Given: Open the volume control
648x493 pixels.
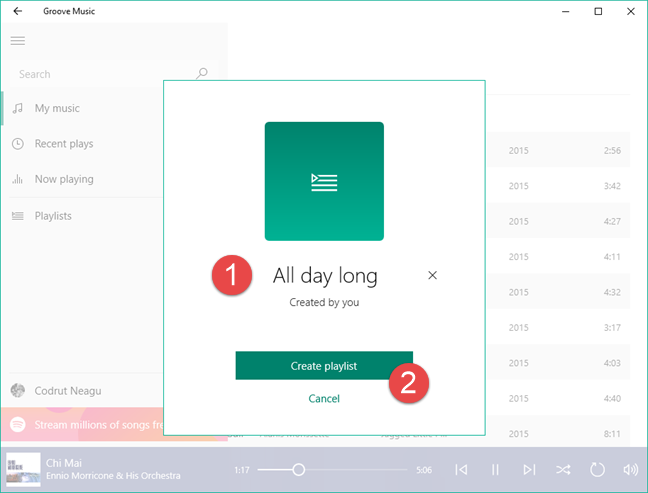Looking at the screenshot, I should coord(631,470).
